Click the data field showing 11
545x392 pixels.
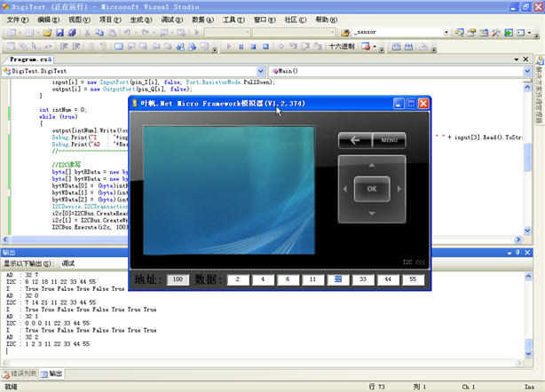pos(312,279)
